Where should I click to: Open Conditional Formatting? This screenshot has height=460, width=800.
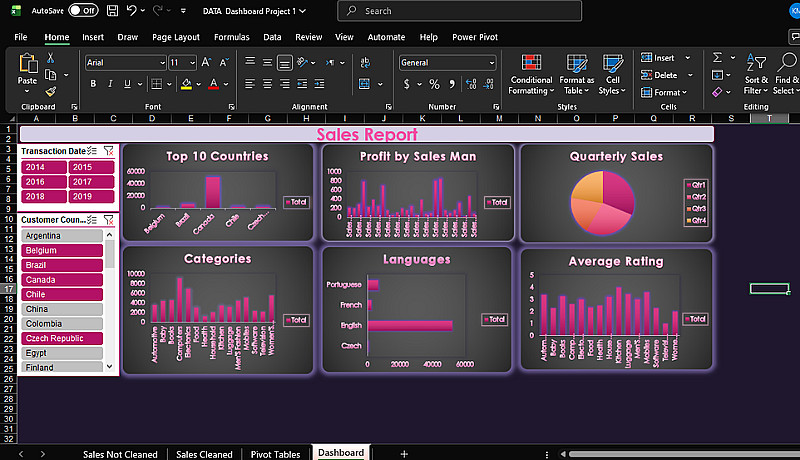coord(531,71)
